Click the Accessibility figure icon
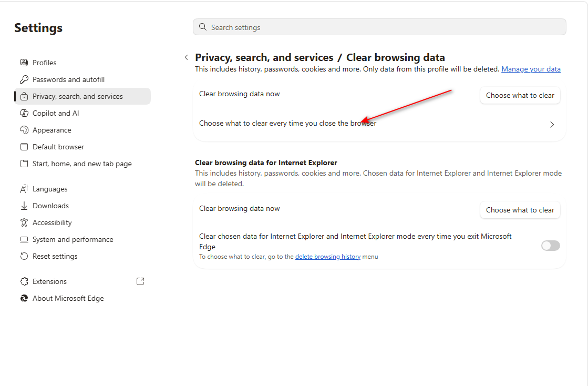This screenshot has width=588, height=386. point(24,223)
